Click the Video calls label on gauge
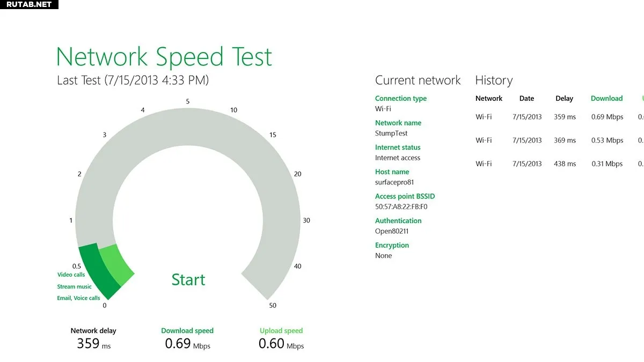The width and height of the screenshot is (644, 362). [71, 275]
